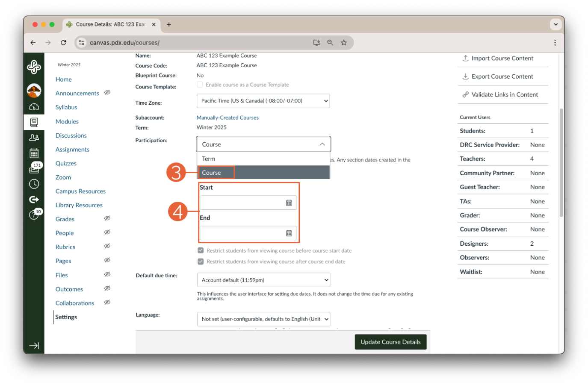Open the Manually-Created Courses subaccount link
588x385 pixels.
click(228, 117)
